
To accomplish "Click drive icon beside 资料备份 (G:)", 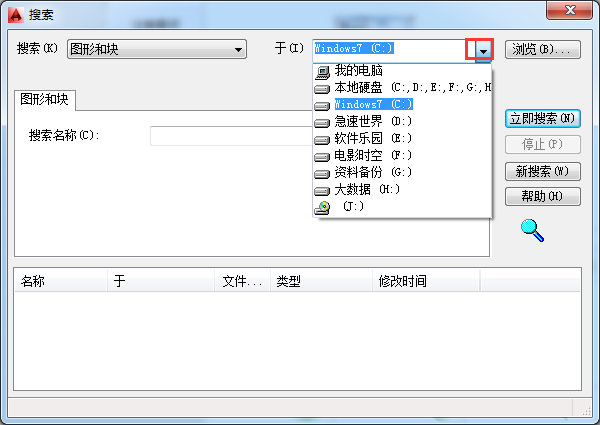I will click(322, 174).
